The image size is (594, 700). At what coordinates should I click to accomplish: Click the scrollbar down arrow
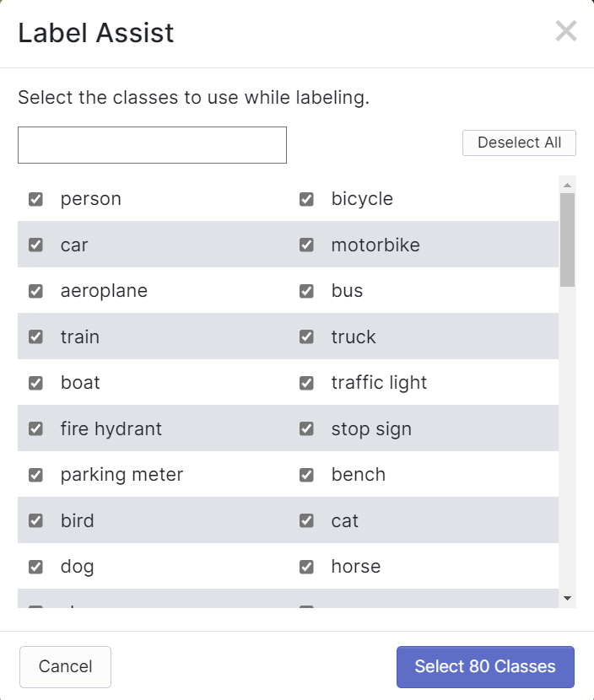coord(567,598)
